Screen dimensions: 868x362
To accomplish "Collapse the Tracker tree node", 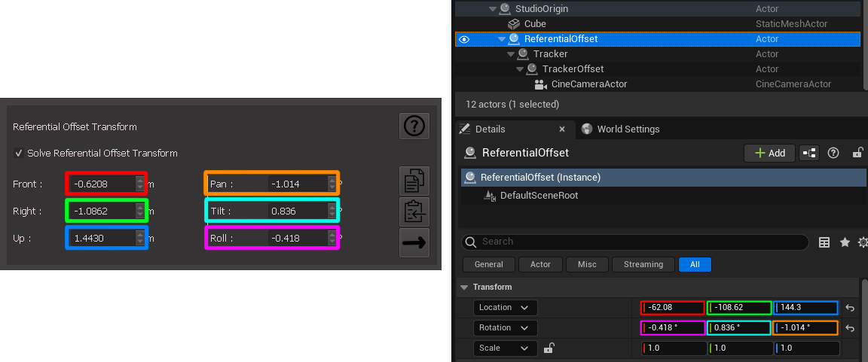I will [512, 54].
